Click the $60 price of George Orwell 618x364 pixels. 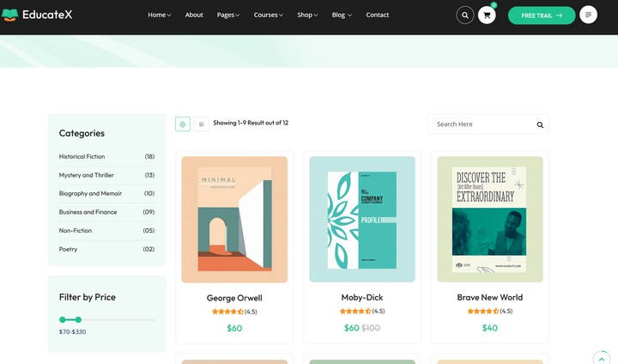point(234,328)
